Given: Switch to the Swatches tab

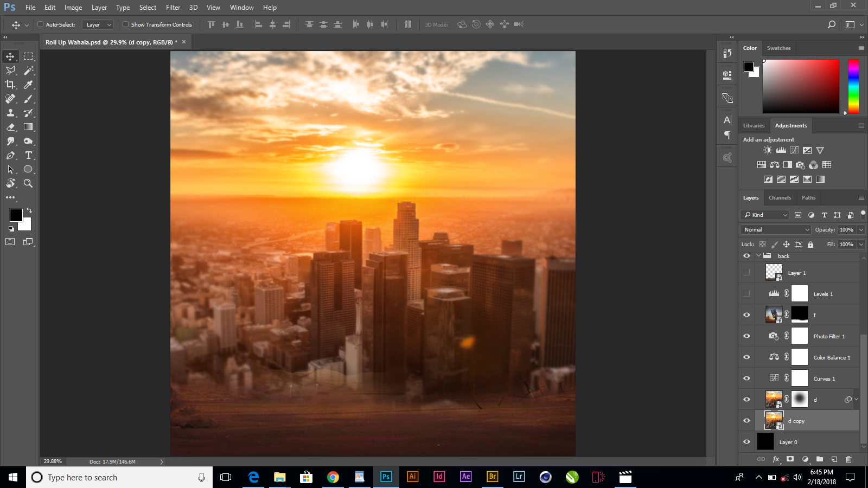Looking at the screenshot, I should 778,48.
